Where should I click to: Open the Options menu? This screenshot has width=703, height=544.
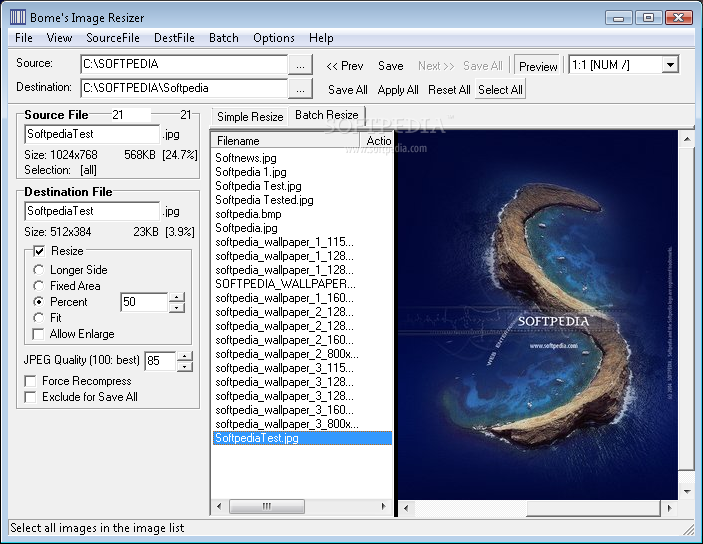point(273,38)
